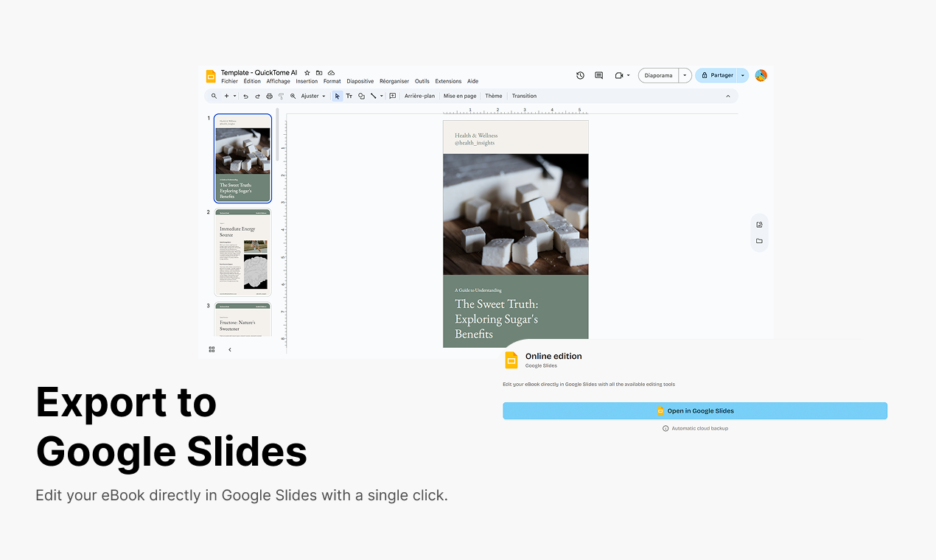Click the zoom magnifier tool
The width and height of the screenshot is (936, 560).
coord(293,96)
